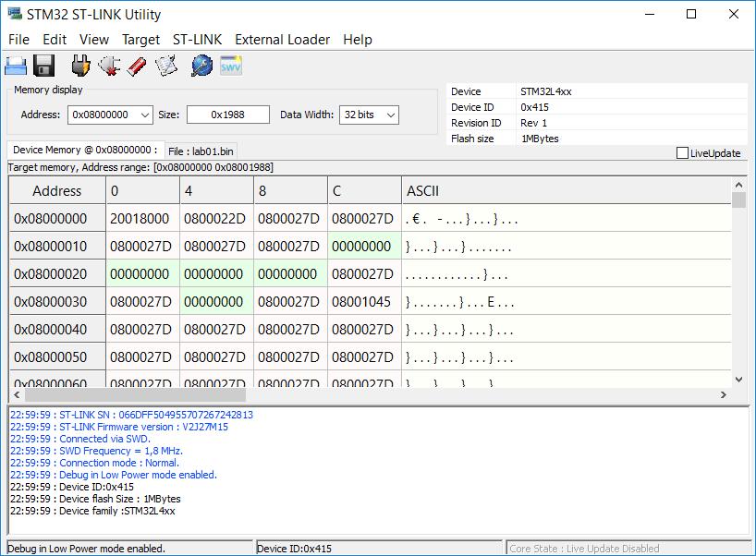
Task: Click the Connect to target plug icon
Action: (80, 66)
